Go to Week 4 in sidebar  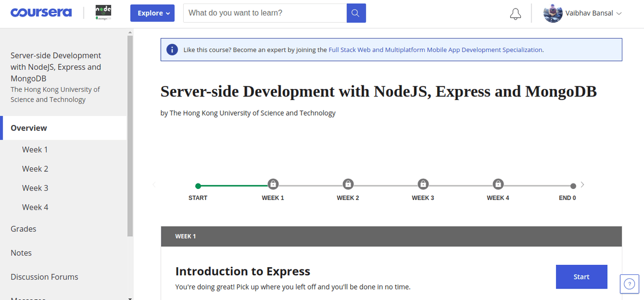[x=35, y=207]
